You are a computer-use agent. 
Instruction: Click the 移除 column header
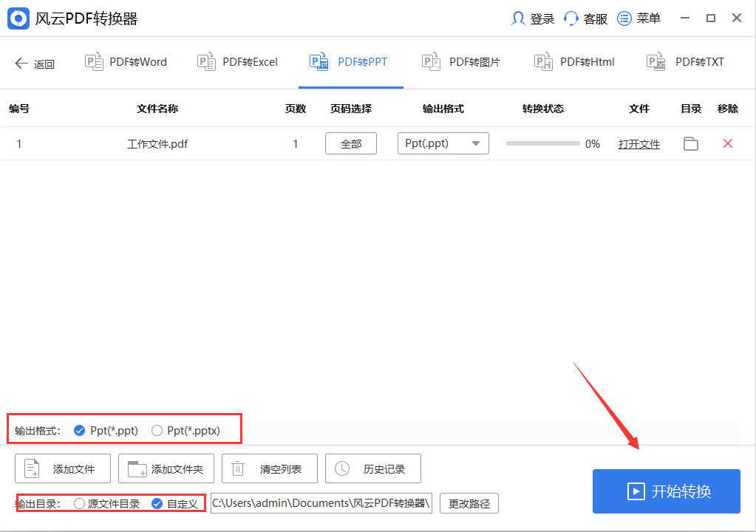coord(728,109)
